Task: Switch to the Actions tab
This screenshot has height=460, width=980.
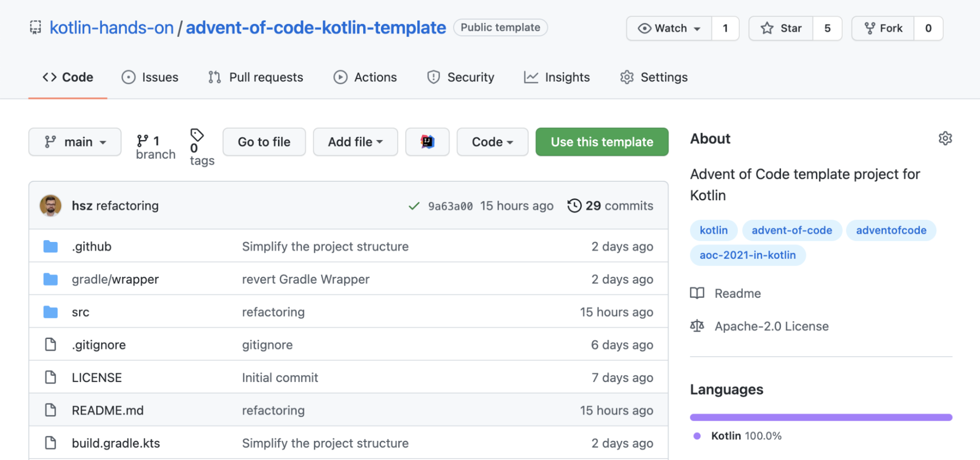Action: point(365,77)
